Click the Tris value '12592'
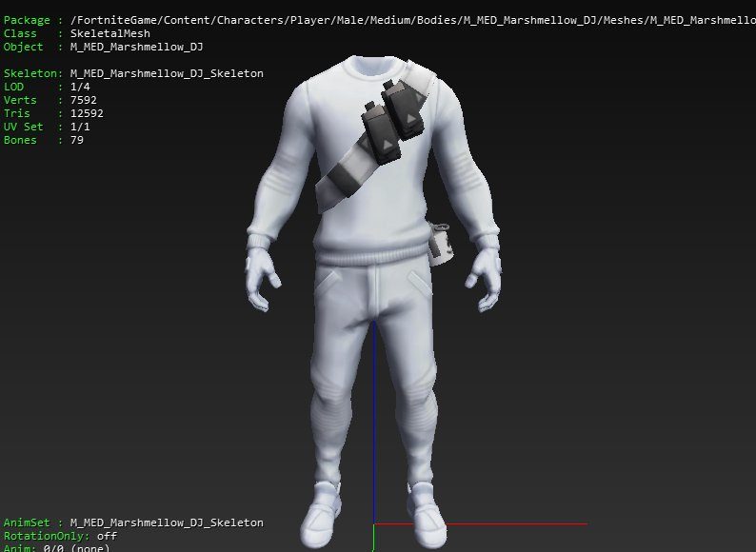Viewport: 756px width, 552px height. 87,113
